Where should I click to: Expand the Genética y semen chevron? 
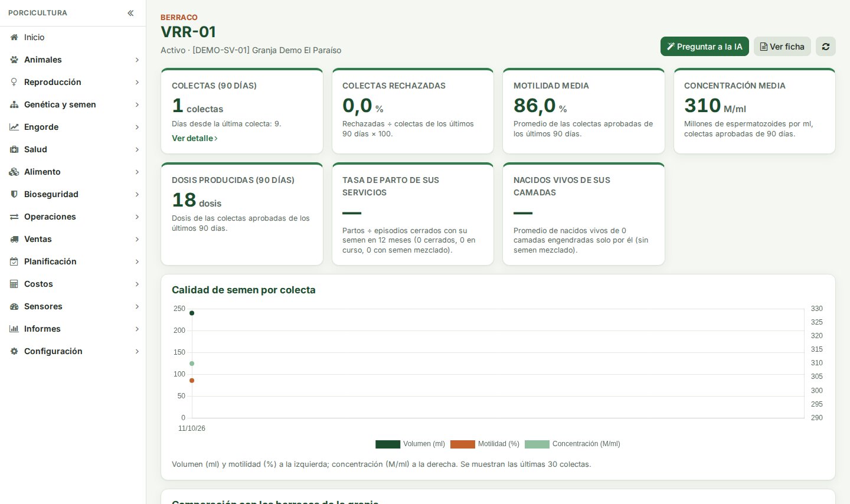(x=137, y=104)
